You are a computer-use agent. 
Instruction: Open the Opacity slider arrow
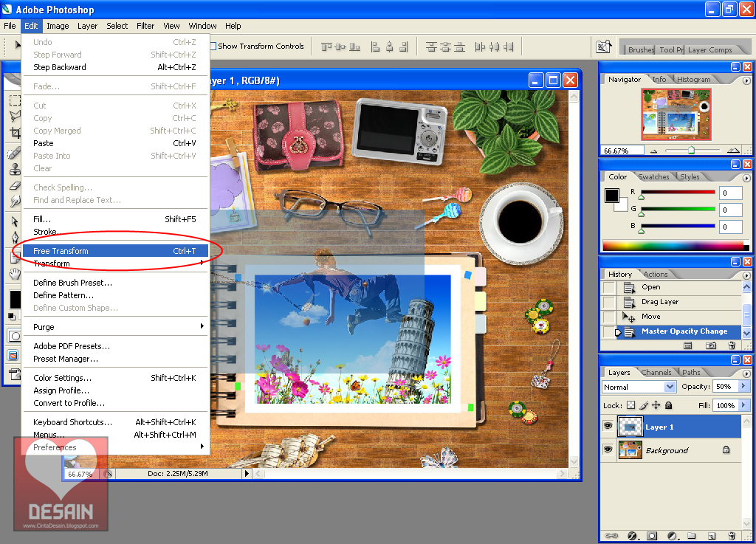coord(743,387)
